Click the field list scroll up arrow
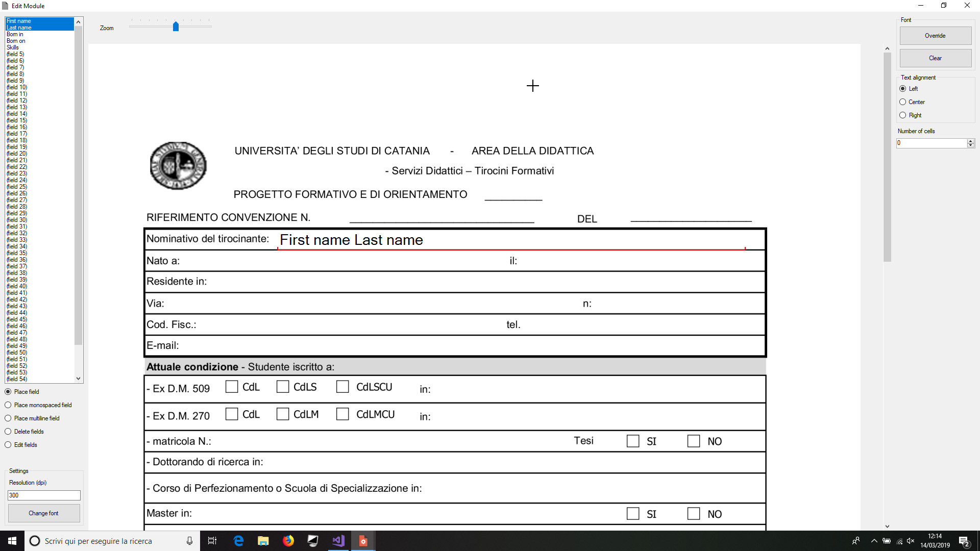This screenshot has height=551, width=980. (x=78, y=22)
